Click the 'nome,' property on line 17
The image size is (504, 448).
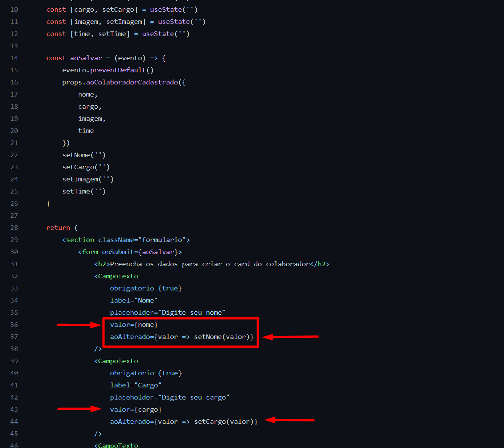[88, 94]
